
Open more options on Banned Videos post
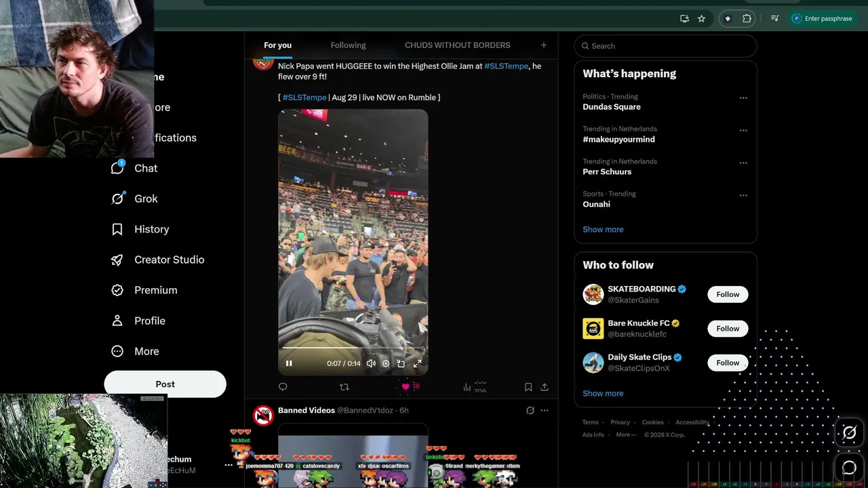(x=545, y=410)
